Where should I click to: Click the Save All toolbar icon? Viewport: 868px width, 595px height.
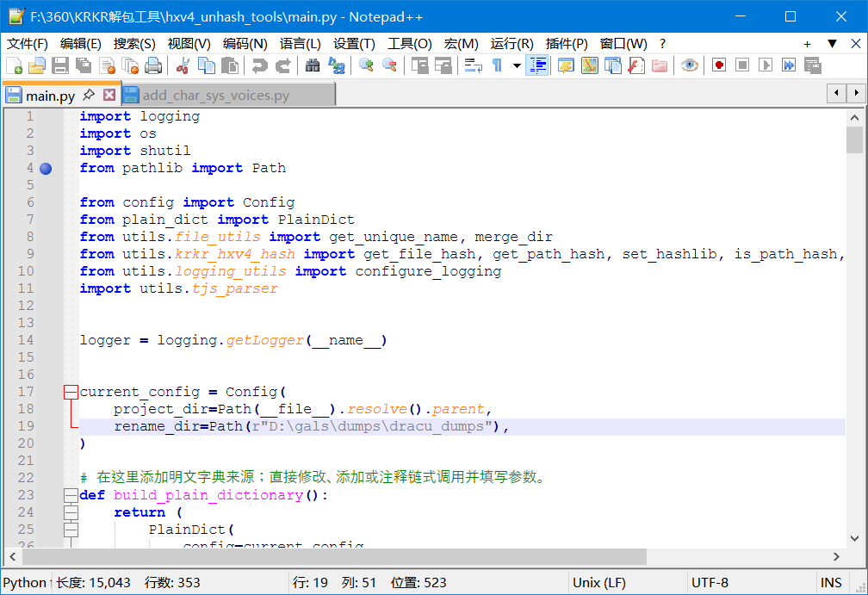[83, 65]
